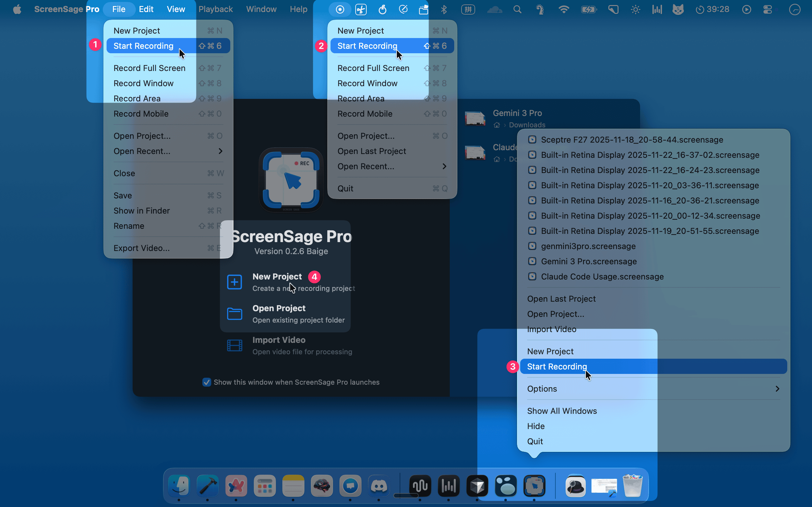Click the Gemini 3 Pro project thumbnail

tap(475, 119)
